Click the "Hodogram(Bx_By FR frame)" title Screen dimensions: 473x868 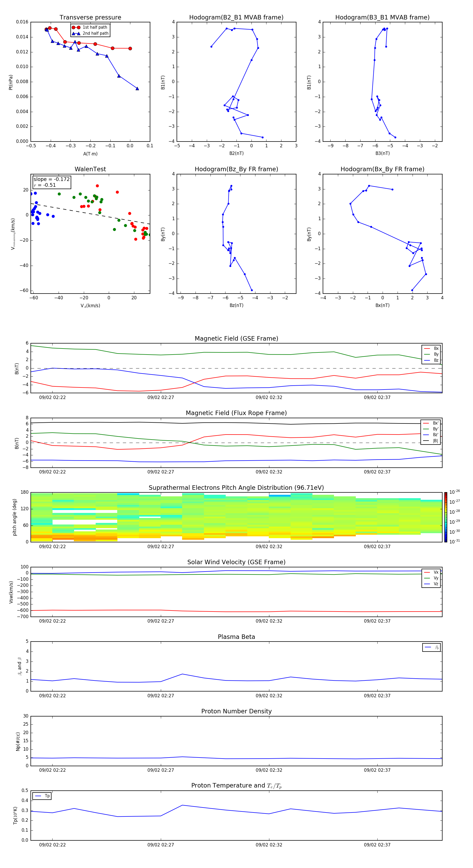[x=382, y=169]
